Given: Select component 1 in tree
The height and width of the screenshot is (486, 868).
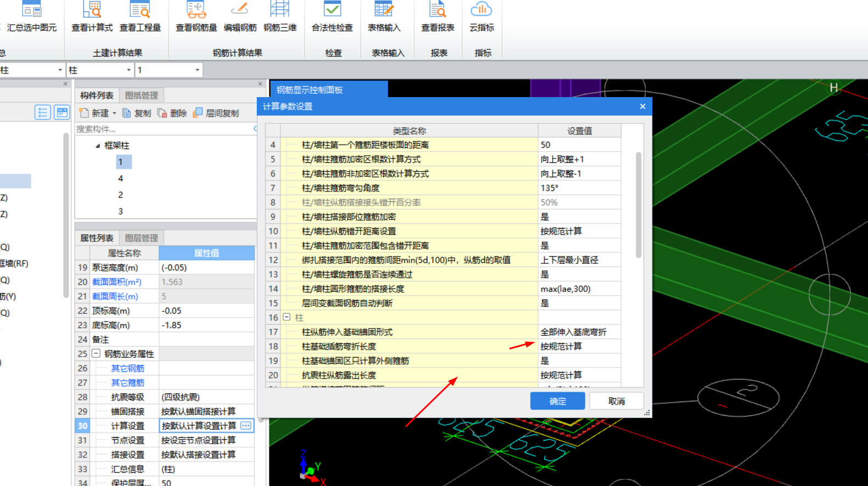Looking at the screenshot, I should pos(123,162).
